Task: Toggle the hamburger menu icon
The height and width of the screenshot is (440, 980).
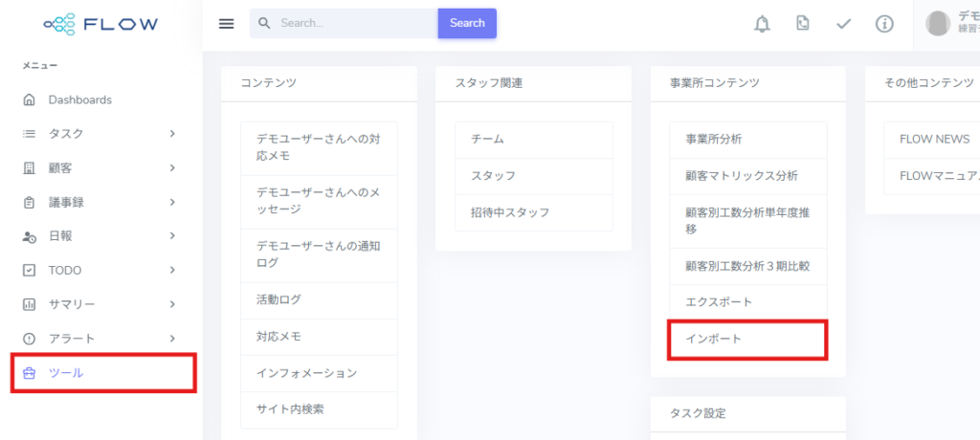Action: 227,24
